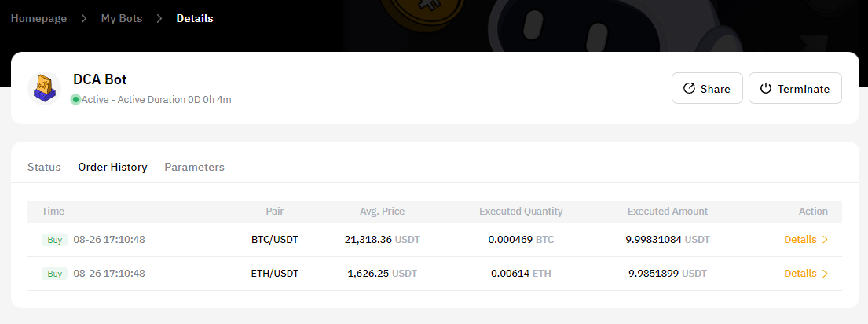This screenshot has height=324, width=868.
Task: Click the Share button
Action: tap(707, 89)
